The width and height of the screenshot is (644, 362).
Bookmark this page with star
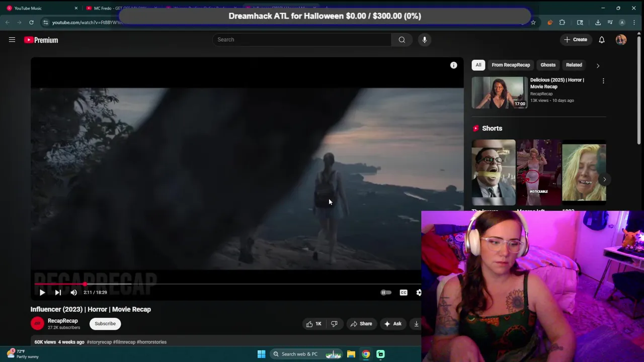pyautogui.click(x=533, y=22)
